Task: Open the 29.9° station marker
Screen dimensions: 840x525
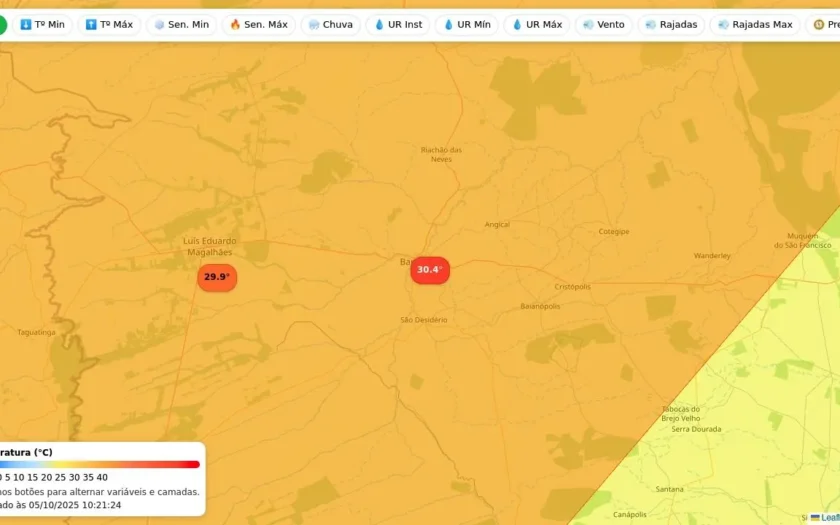Action: [217, 278]
